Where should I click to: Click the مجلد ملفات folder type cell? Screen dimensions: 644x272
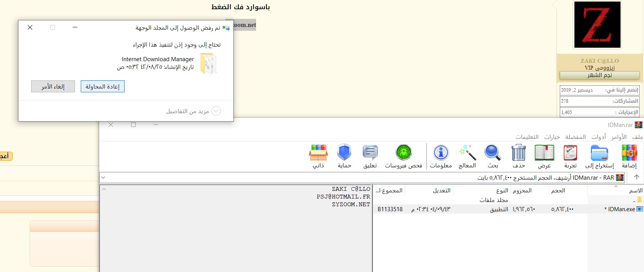click(x=494, y=200)
